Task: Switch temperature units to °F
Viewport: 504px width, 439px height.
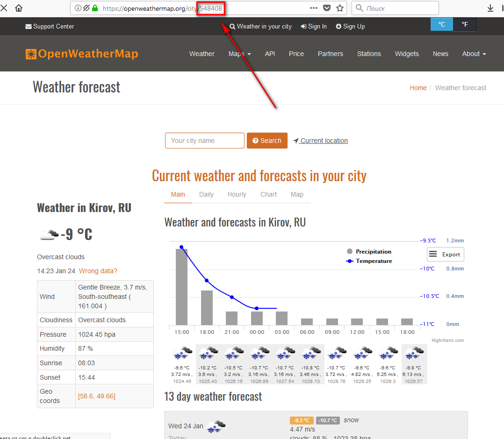Action: tap(464, 24)
